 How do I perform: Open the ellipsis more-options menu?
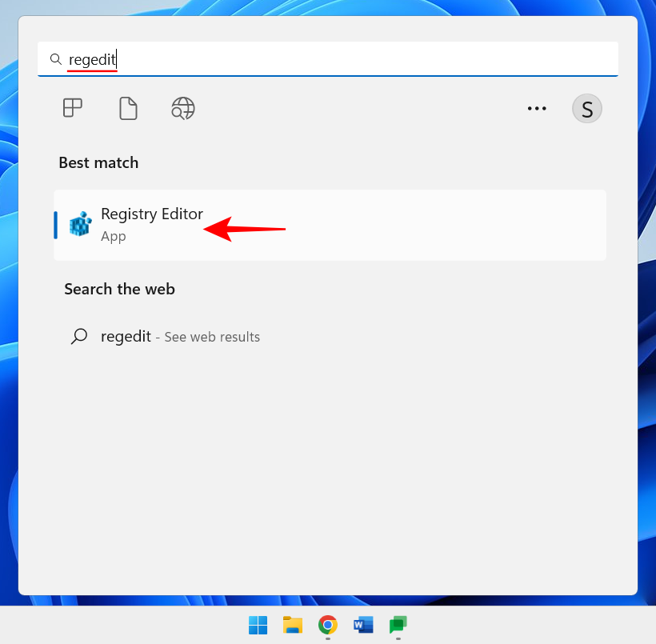coord(537,108)
